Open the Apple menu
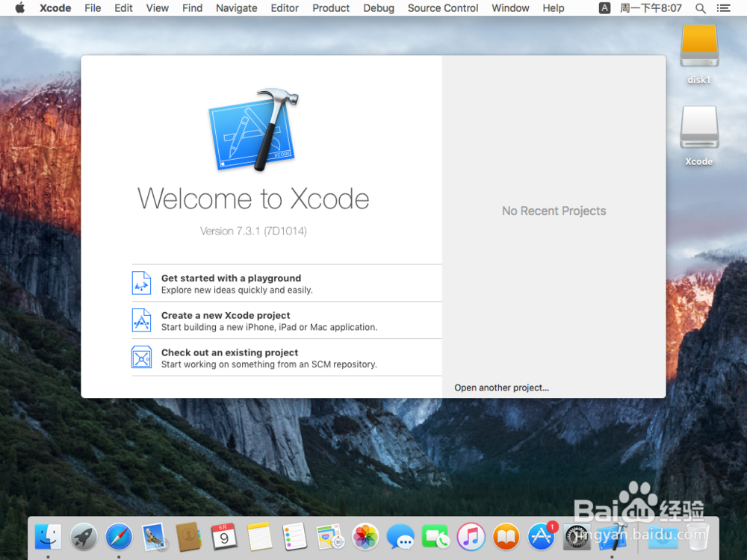 (20, 8)
